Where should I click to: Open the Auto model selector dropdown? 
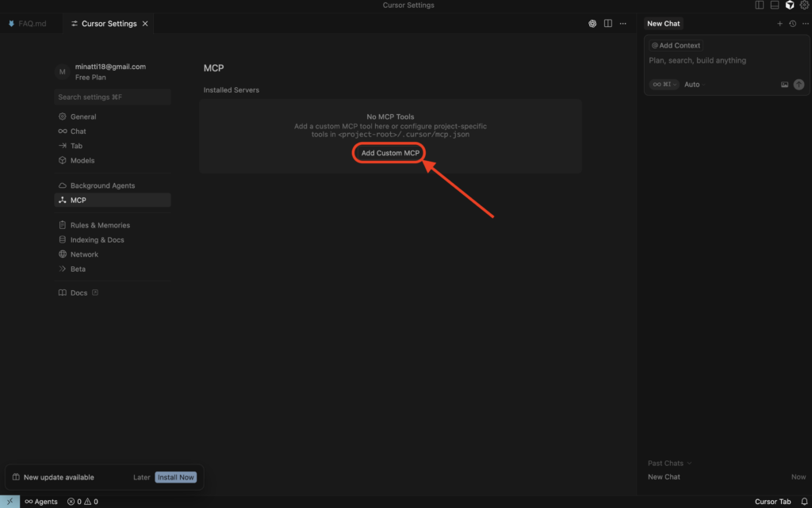(x=691, y=84)
